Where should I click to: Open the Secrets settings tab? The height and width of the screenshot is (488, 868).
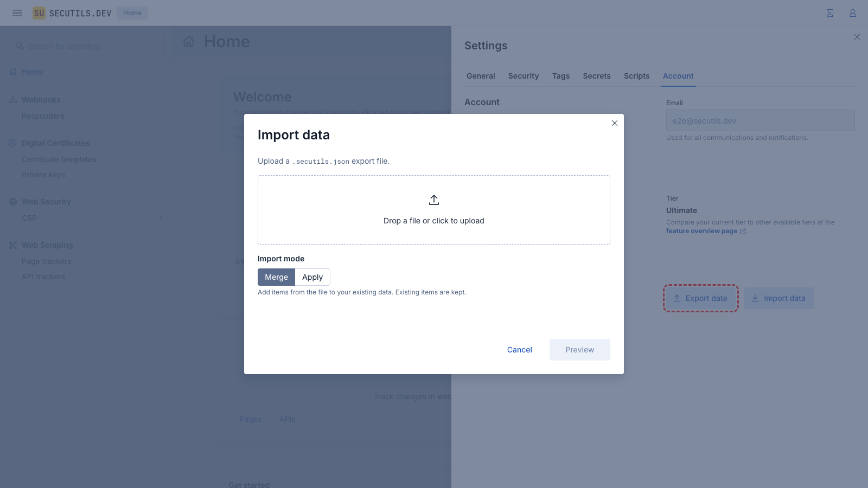tap(597, 76)
